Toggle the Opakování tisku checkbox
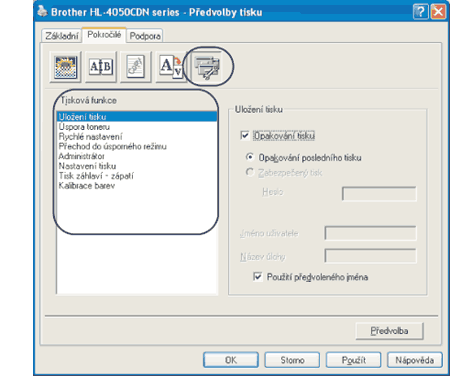Image resolution: width=450 pixels, height=376 pixels. coord(245,136)
